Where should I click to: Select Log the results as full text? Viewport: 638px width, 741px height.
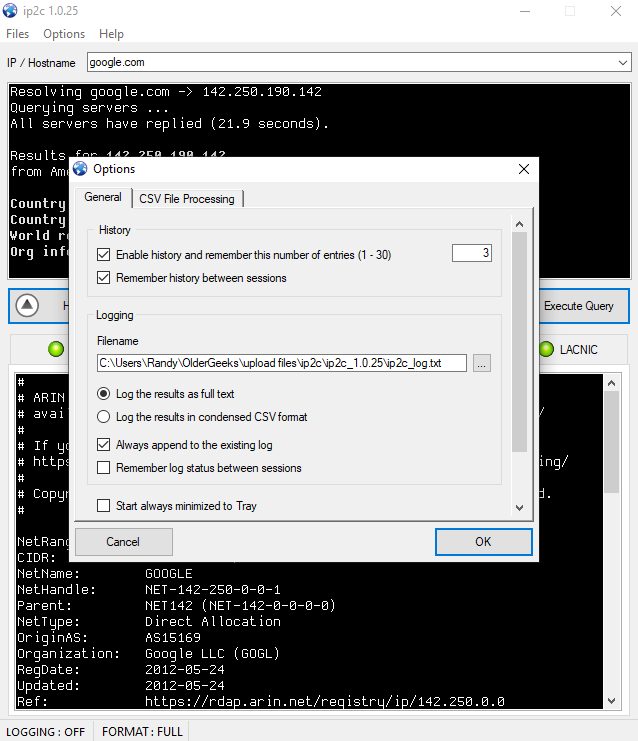103,394
